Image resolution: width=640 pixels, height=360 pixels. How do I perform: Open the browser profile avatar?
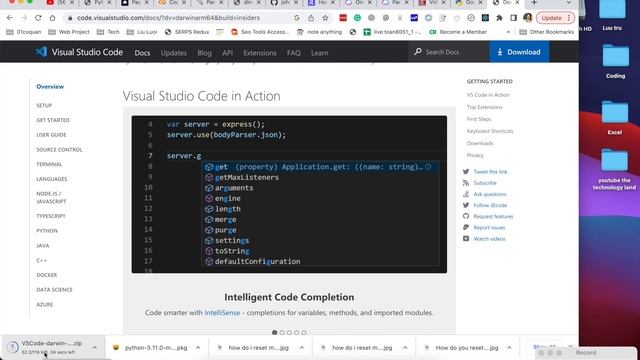click(527, 18)
